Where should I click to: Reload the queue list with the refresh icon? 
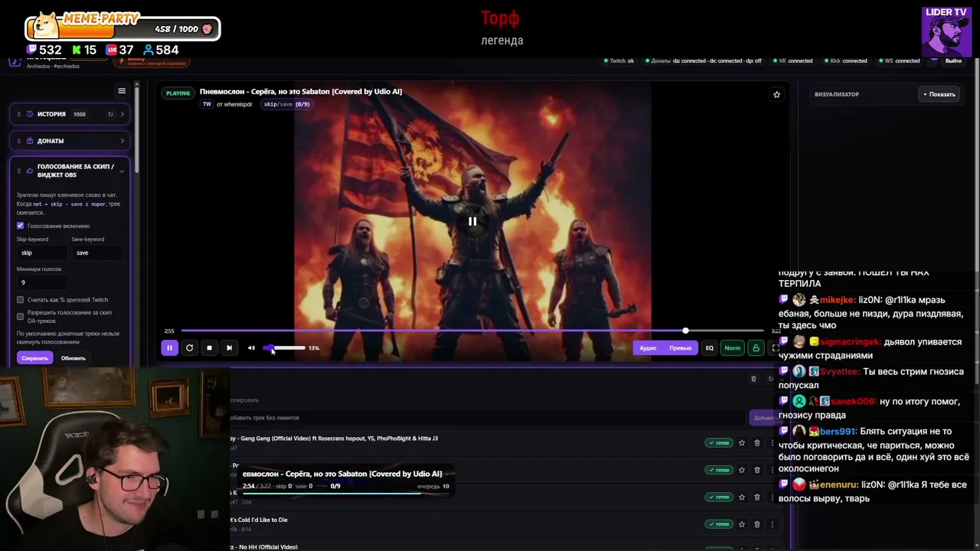pos(770,379)
